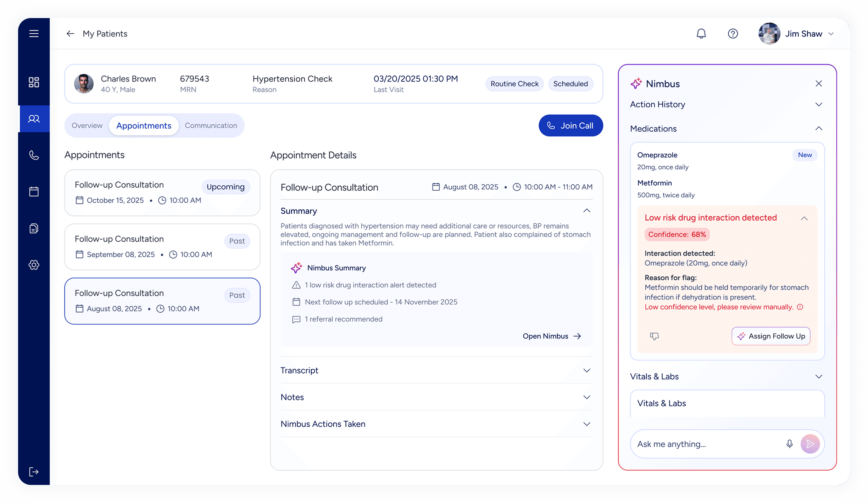Viewport: 868px width, 503px height.
Task: Click the thumbs down feedback icon
Action: (x=654, y=336)
